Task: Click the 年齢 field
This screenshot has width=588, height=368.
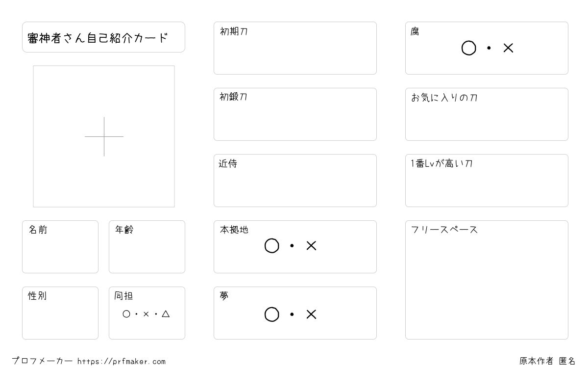Action: (147, 247)
